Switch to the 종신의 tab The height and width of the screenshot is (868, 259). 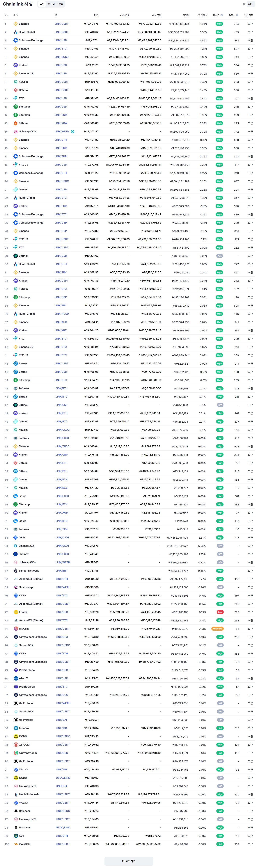(x=51, y=4)
